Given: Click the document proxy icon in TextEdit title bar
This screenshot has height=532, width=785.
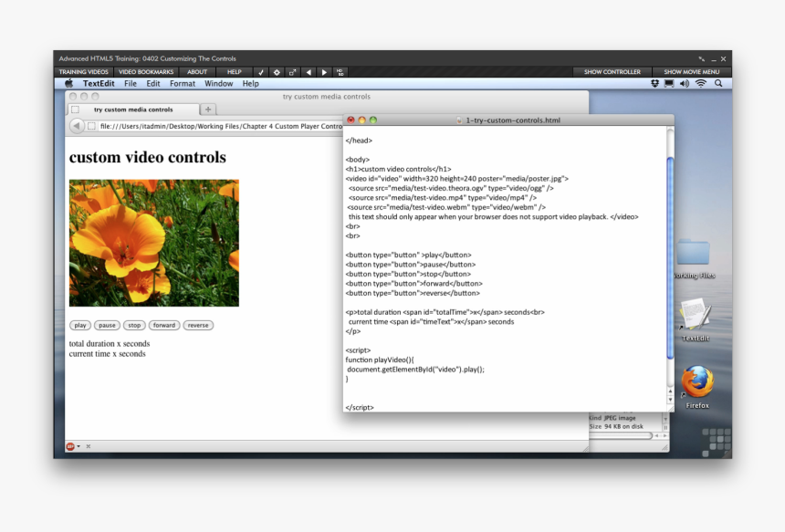Looking at the screenshot, I should point(459,120).
